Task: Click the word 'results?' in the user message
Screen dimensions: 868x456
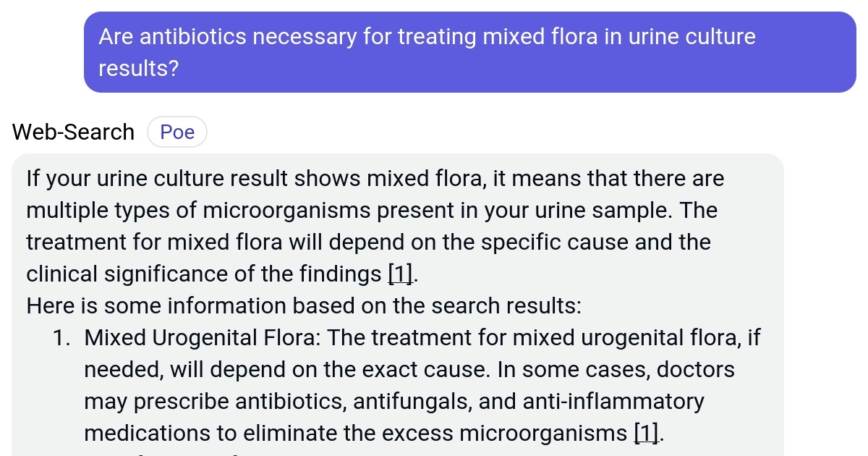Action: coord(138,69)
